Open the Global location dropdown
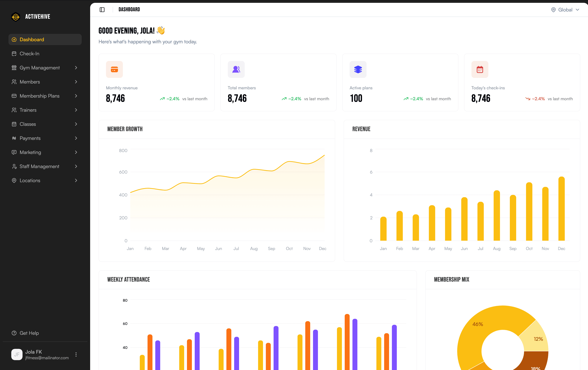The width and height of the screenshot is (588, 370). click(565, 10)
